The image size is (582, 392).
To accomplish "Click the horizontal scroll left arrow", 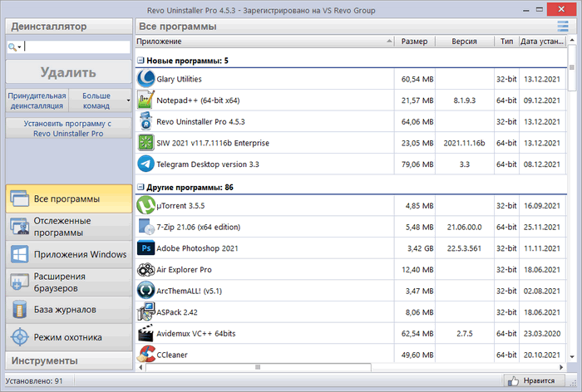I will pyautogui.click(x=141, y=367).
